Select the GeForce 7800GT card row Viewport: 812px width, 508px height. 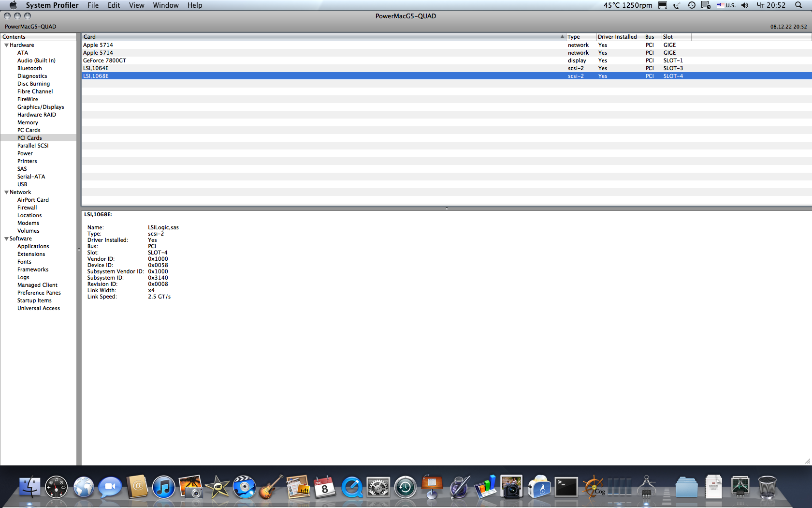(447, 60)
